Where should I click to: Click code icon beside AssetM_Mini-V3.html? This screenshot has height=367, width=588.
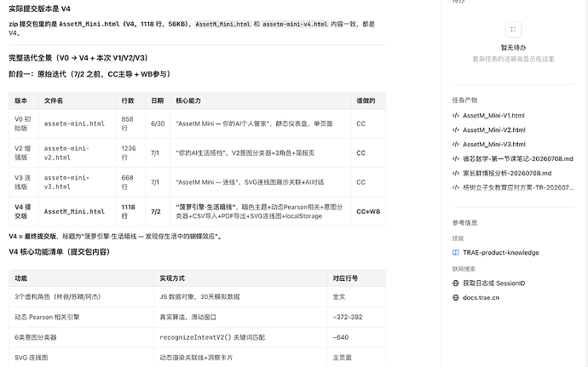456,144
